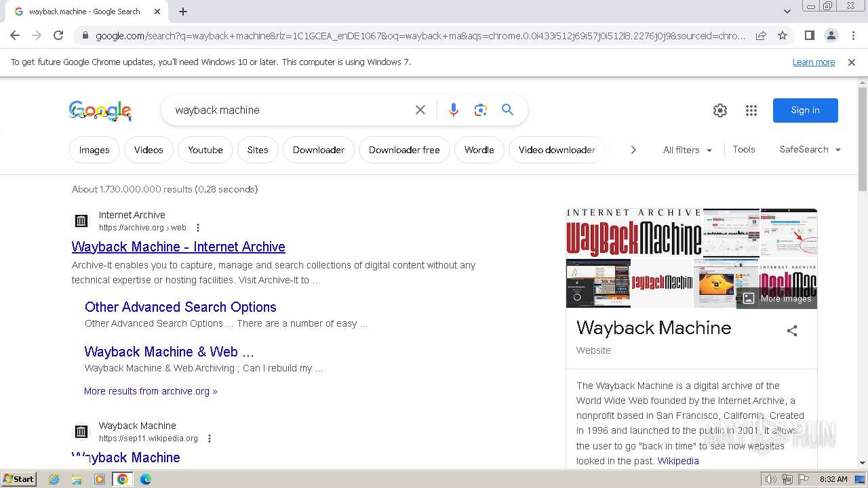Search by image using Google Lens

[x=481, y=110]
